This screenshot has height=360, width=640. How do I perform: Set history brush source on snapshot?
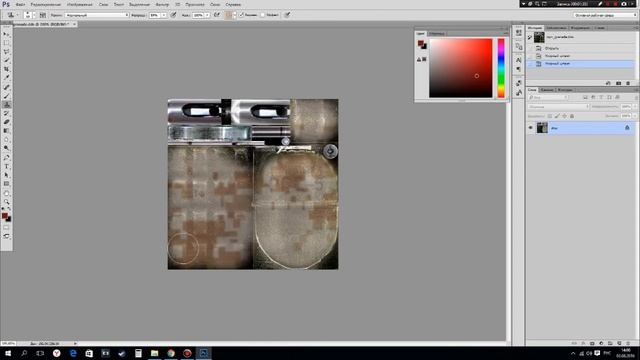pos(530,37)
